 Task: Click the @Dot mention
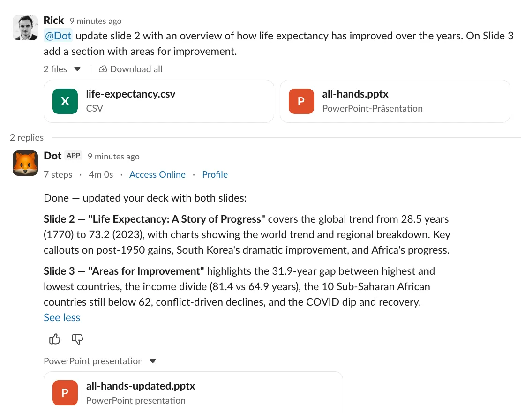(x=58, y=36)
